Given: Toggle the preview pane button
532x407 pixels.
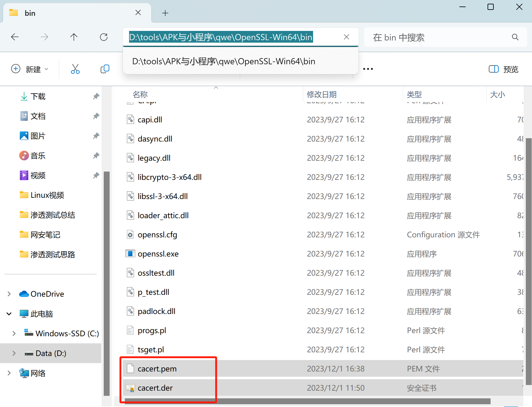Looking at the screenshot, I should (503, 69).
